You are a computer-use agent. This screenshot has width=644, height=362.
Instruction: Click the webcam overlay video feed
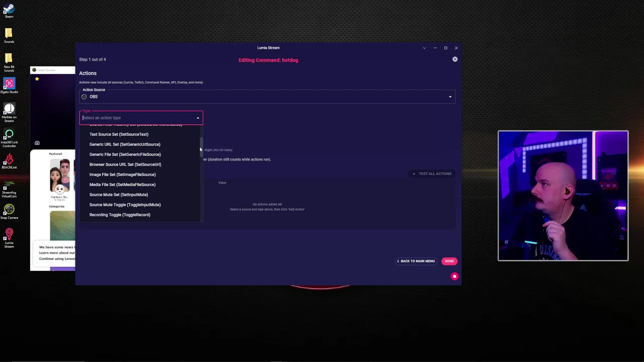click(563, 196)
